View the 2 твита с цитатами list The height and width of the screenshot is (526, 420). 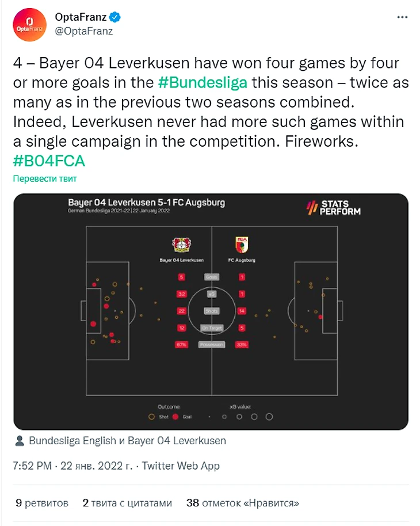pos(127,503)
